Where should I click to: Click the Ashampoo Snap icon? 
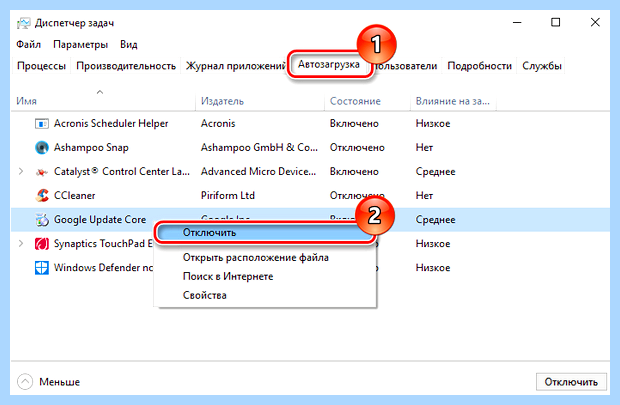tap(42, 148)
